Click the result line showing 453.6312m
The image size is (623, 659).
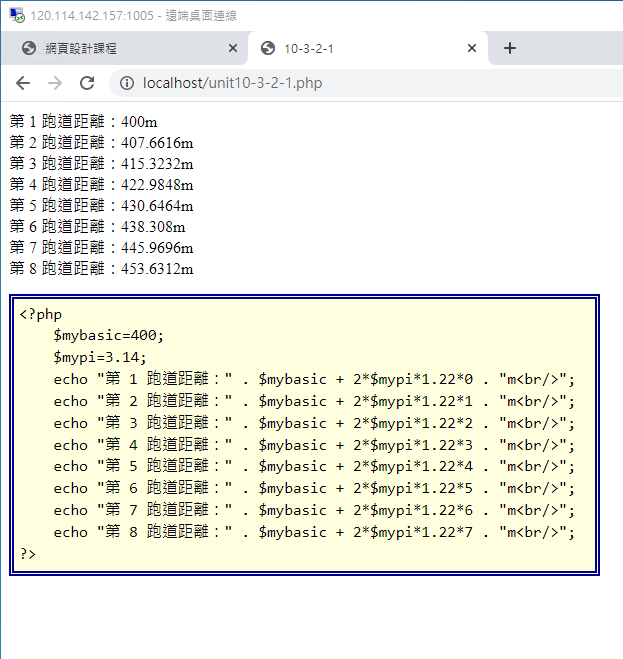click(101, 268)
